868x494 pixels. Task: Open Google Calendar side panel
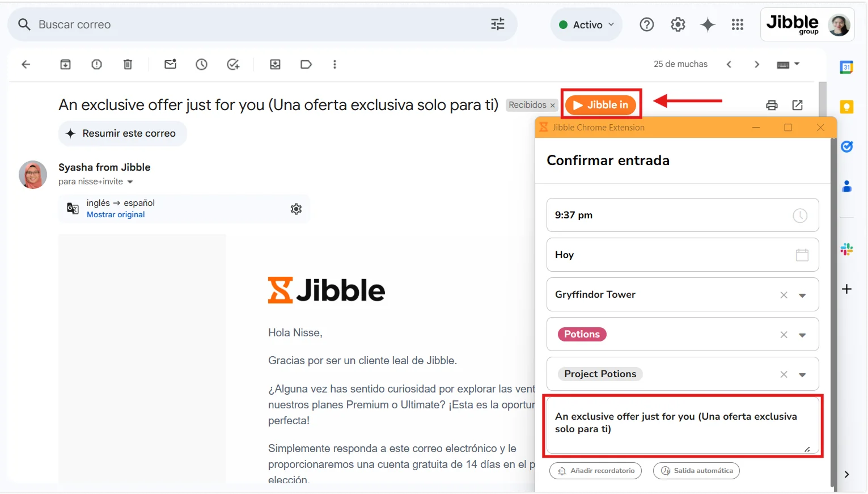[x=846, y=67]
